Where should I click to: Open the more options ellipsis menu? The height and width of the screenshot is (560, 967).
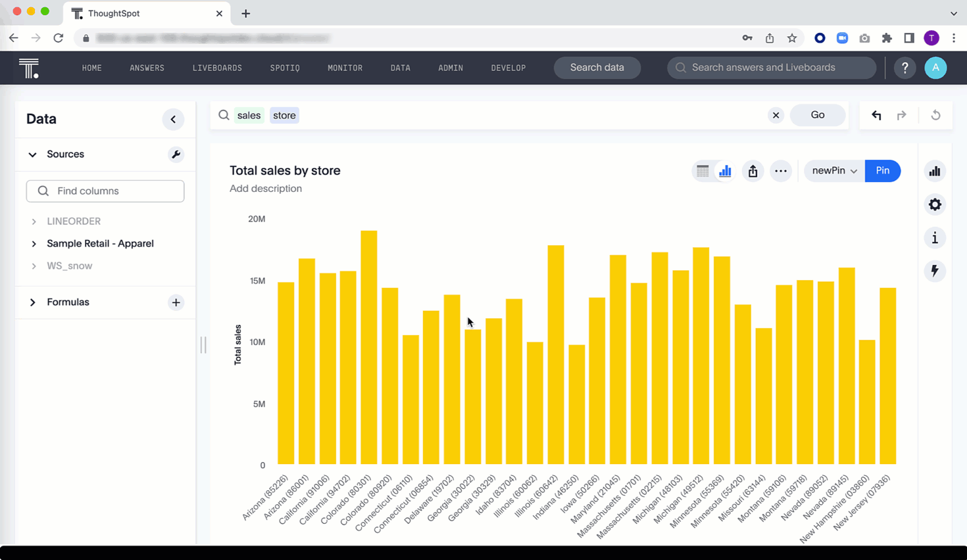(781, 171)
